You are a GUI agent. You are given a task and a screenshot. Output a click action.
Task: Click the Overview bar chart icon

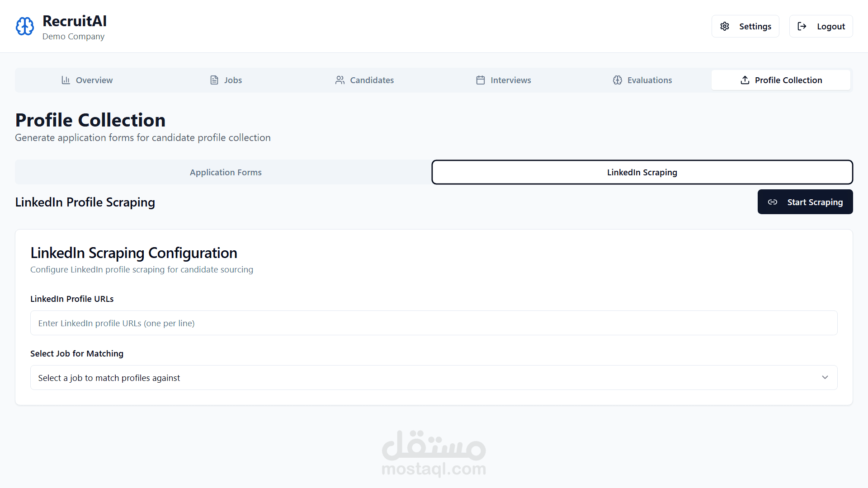click(66, 80)
